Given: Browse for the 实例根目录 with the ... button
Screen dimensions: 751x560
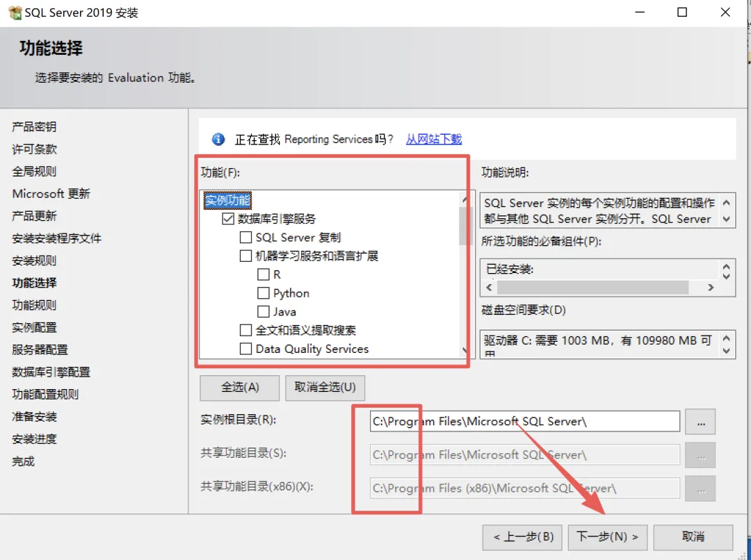Looking at the screenshot, I should [x=700, y=422].
